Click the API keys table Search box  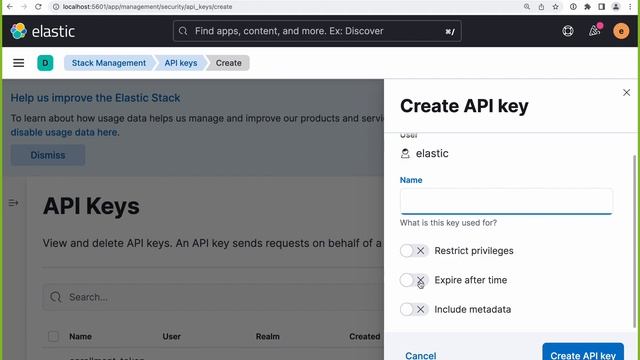(212, 297)
